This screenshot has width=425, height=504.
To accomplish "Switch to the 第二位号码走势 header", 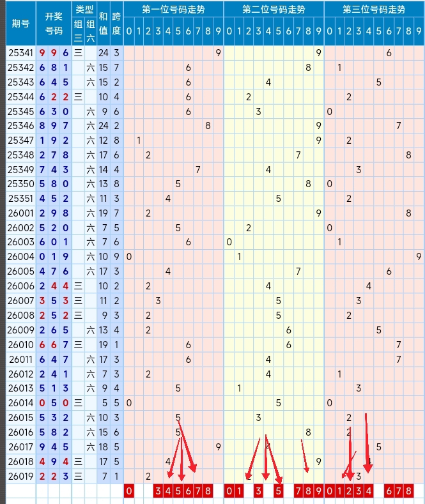I will pyautogui.click(x=274, y=10).
